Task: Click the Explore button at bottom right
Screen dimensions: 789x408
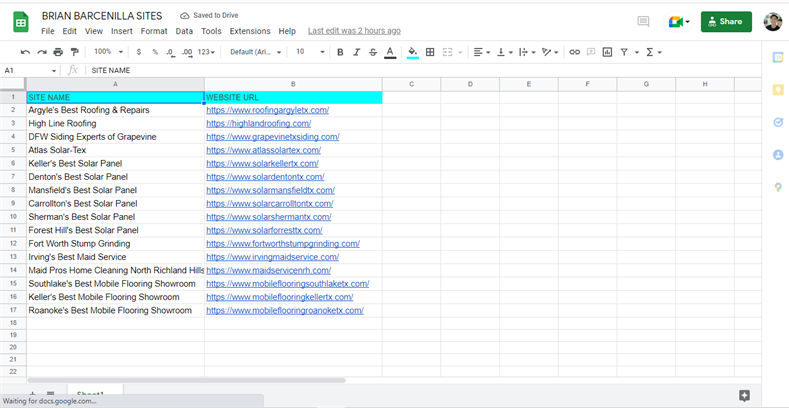Action: [x=745, y=396]
